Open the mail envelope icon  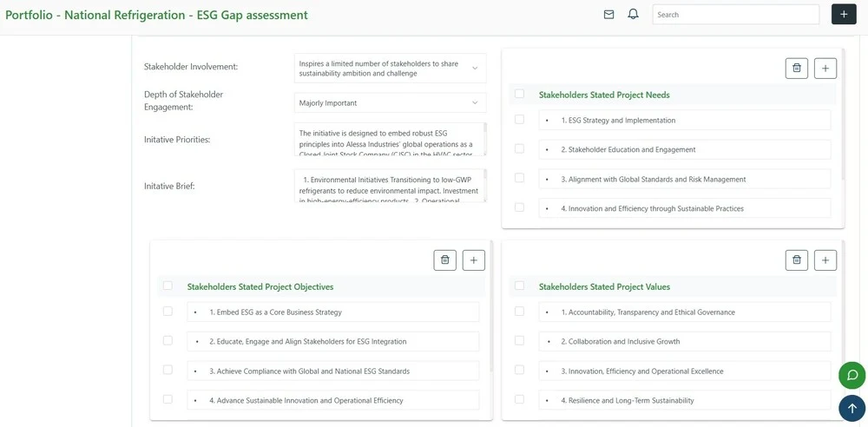608,15
